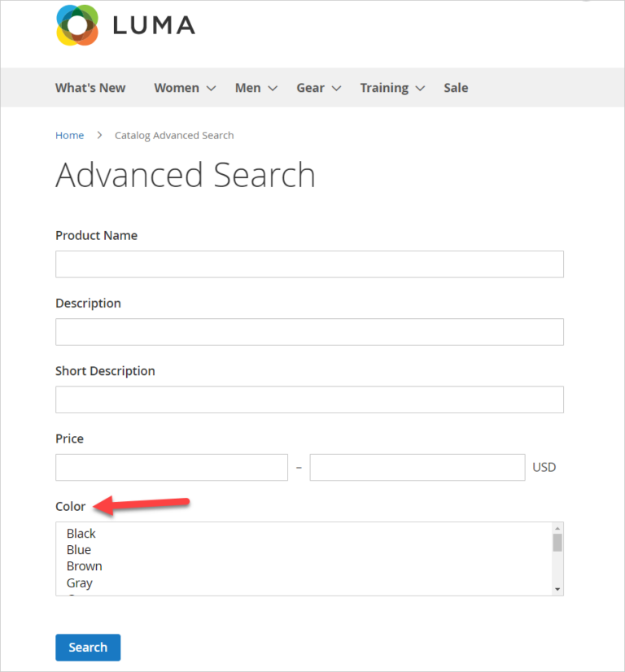Viewport: 625px width, 672px height.
Task: Select the Short Description input
Action: [x=309, y=399]
